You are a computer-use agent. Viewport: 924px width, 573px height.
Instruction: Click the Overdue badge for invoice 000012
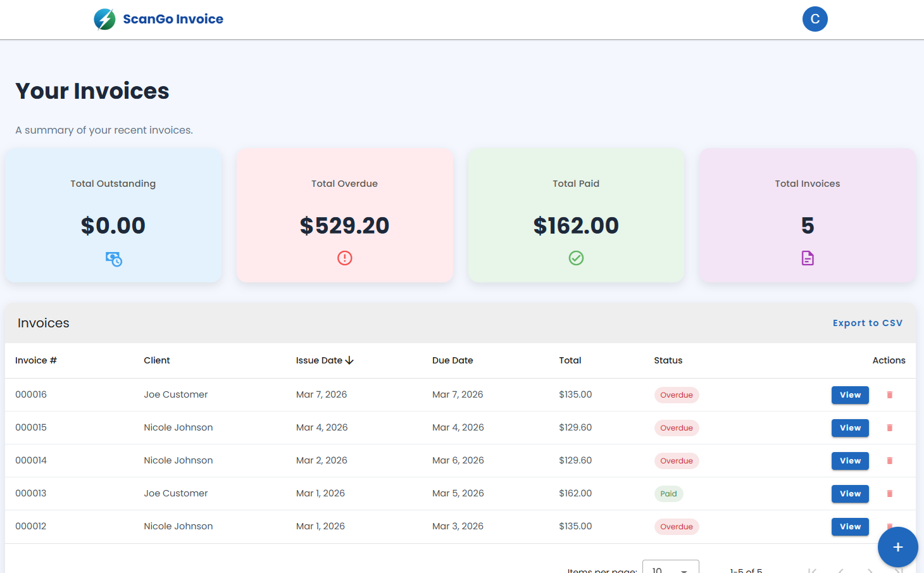(677, 527)
